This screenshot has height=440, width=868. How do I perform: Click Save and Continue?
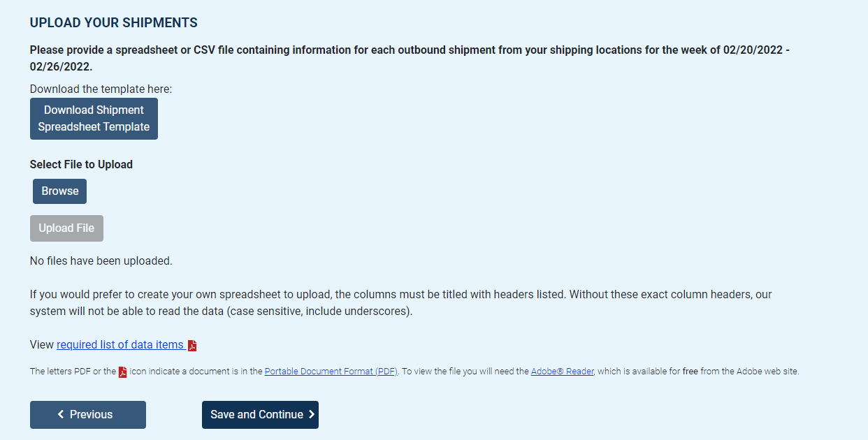click(x=260, y=415)
